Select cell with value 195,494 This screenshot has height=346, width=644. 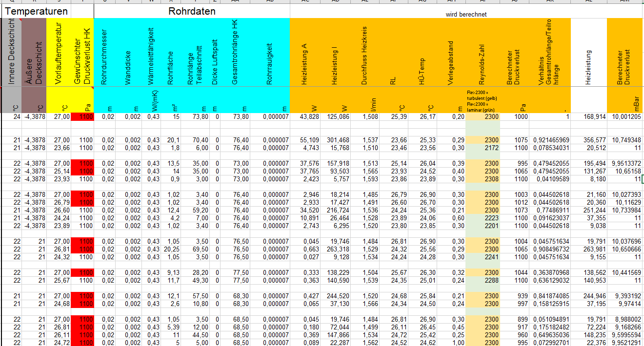point(589,163)
